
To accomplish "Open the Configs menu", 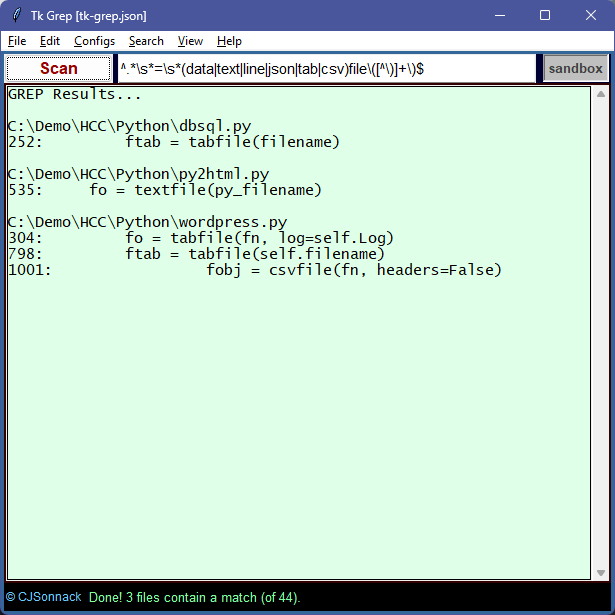I will [94, 41].
